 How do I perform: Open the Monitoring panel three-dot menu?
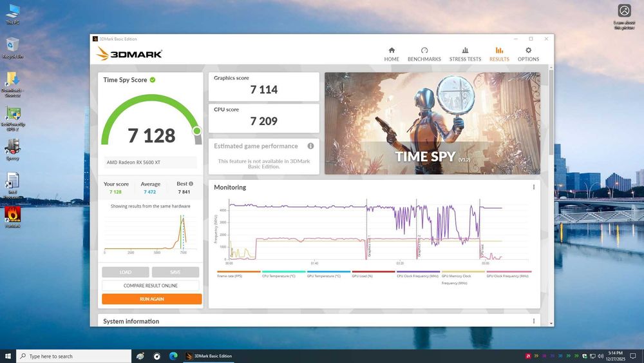tap(533, 187)
